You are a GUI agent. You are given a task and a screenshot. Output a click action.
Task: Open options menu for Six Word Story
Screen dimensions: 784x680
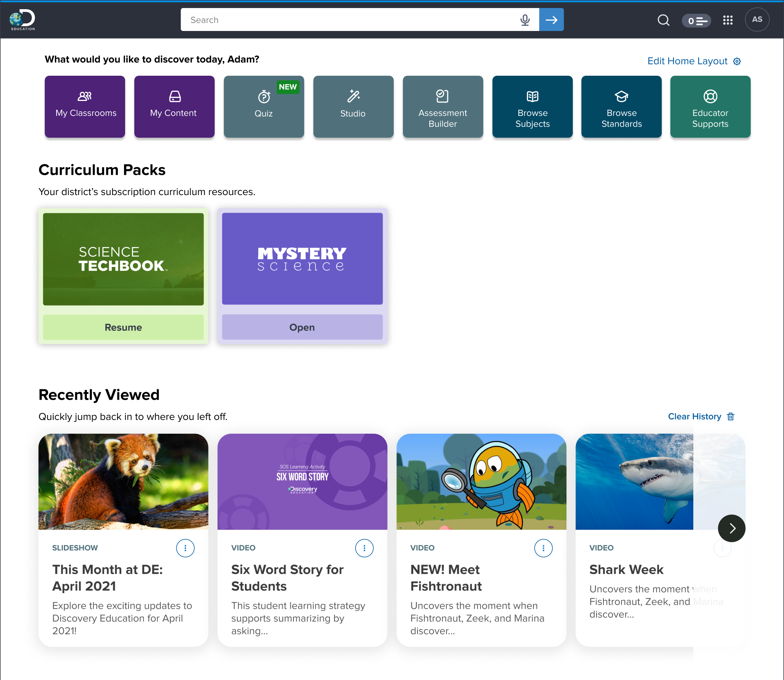tap(364, 548)
